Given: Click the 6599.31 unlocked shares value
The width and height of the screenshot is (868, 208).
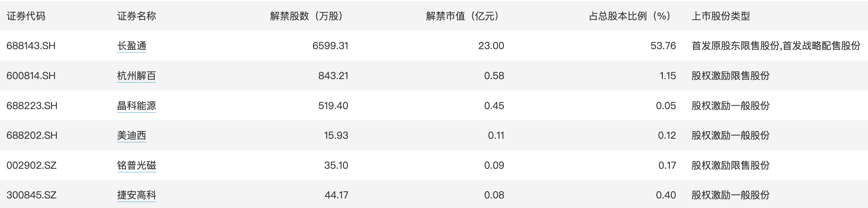Looking at the screenshot, I should 330,46.
